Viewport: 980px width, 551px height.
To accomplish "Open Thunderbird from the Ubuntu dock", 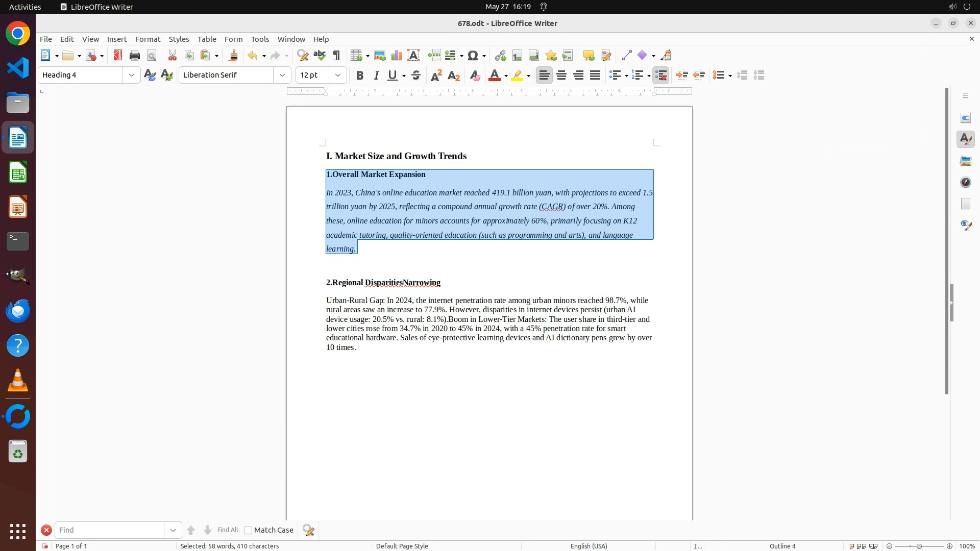I will (18, 311).
